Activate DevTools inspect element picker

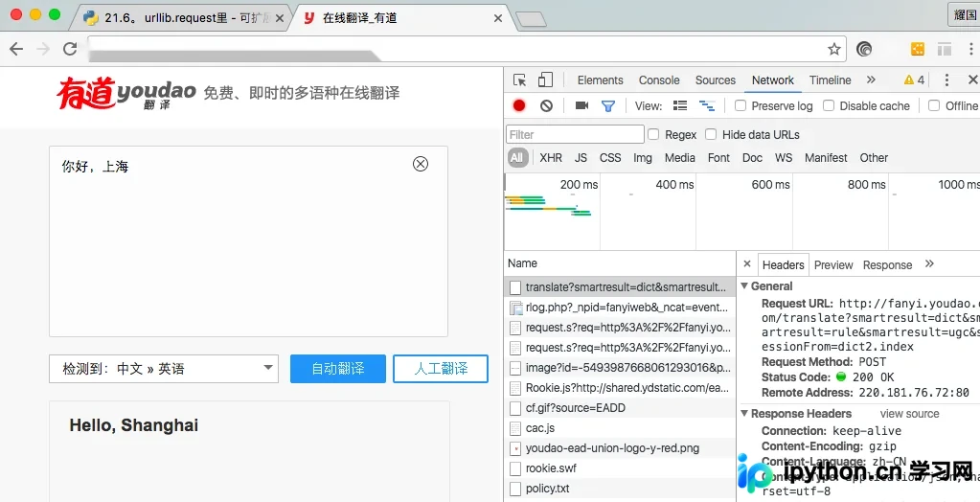pos(519,80)
